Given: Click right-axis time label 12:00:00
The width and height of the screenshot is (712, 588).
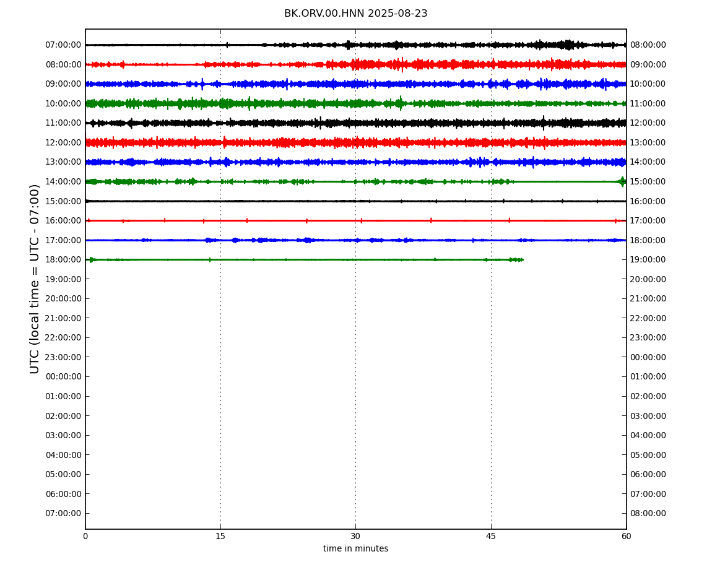Looking at the screenshot, I should (648, 123).
